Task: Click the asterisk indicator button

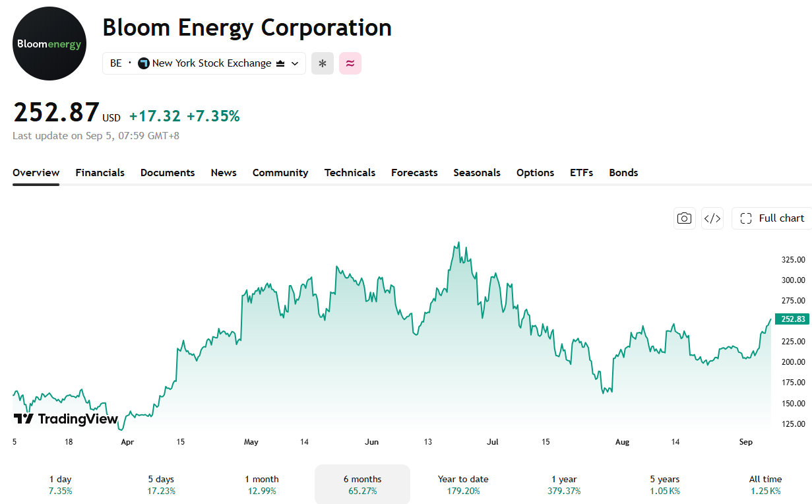Action: tap(323, 63)
